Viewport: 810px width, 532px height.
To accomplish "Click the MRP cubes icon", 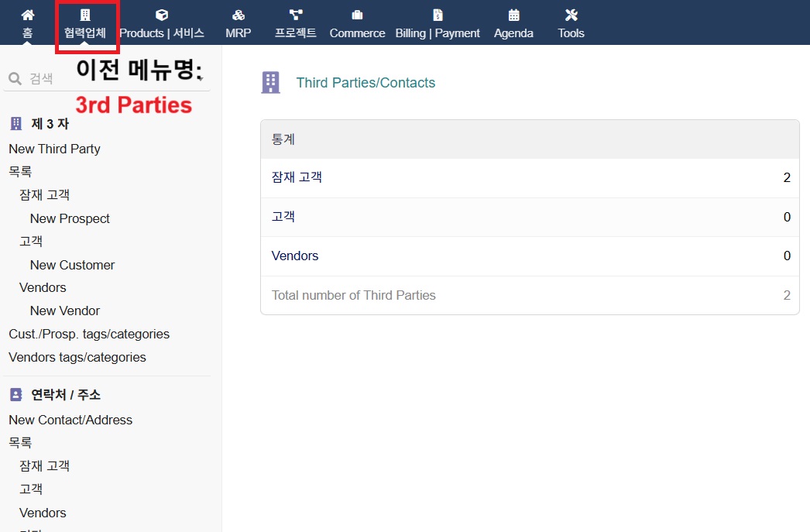I will coord(239,15).
